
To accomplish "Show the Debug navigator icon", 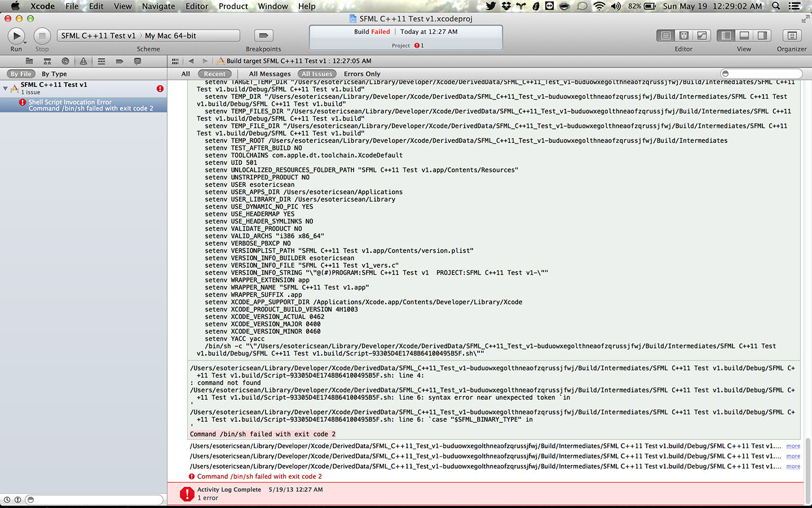I will point(101,61).
